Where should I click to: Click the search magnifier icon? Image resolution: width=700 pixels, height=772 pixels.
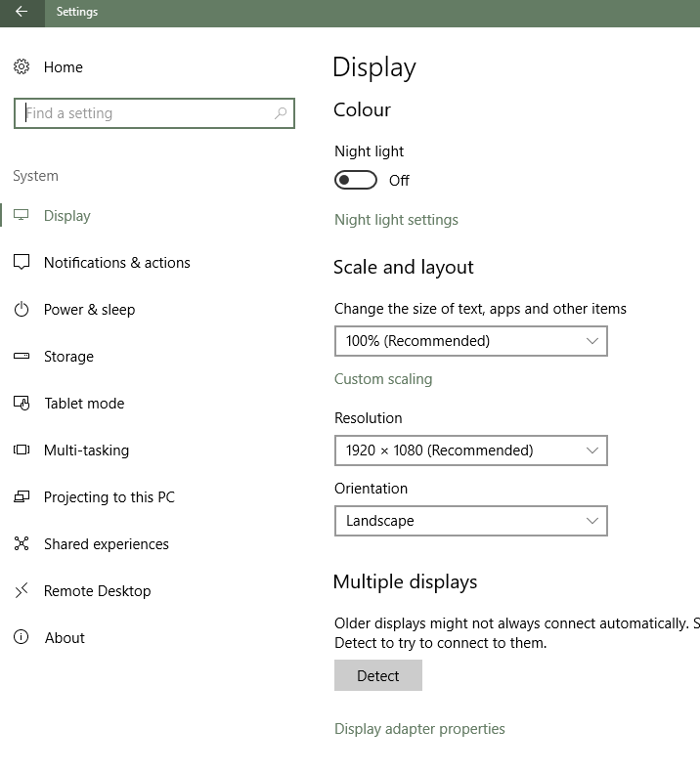coord(281,113)
